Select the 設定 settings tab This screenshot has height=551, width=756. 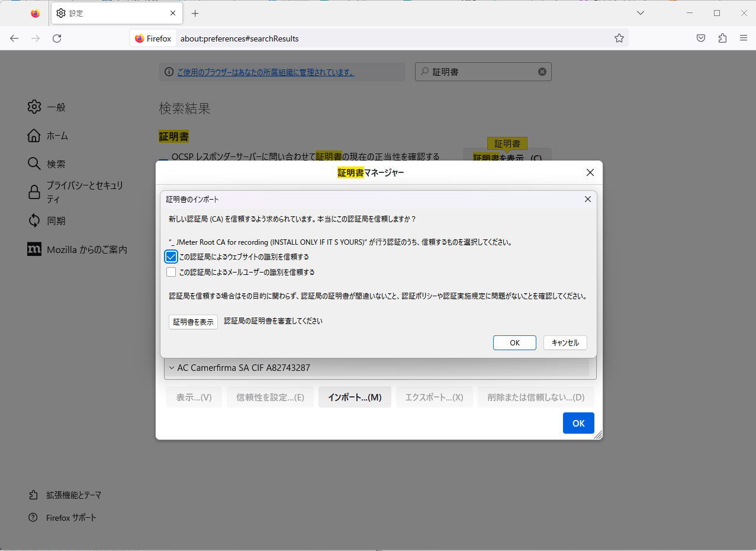click(116, 13)
